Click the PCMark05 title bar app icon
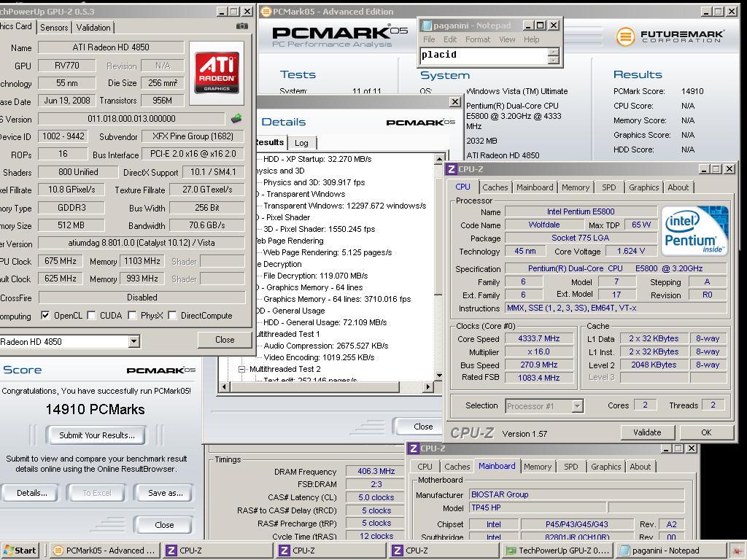 point(266,12)
